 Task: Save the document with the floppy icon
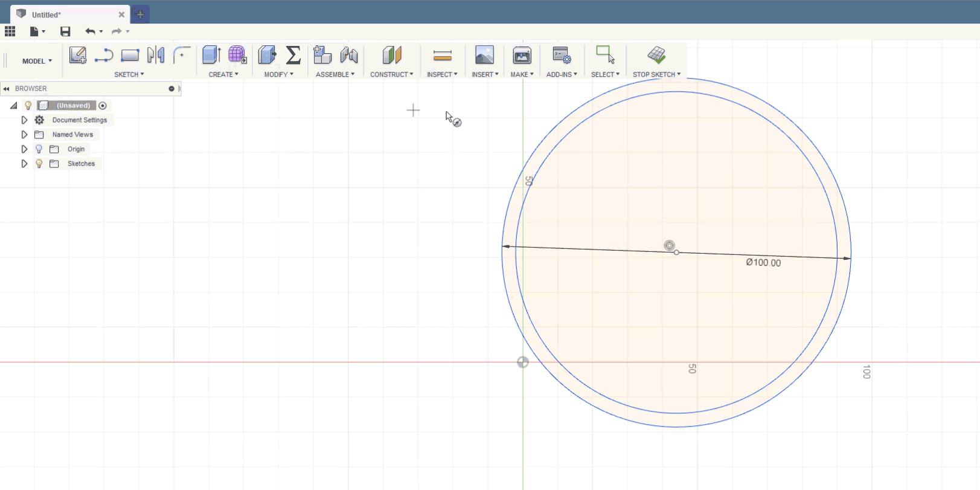click(65, 31)
